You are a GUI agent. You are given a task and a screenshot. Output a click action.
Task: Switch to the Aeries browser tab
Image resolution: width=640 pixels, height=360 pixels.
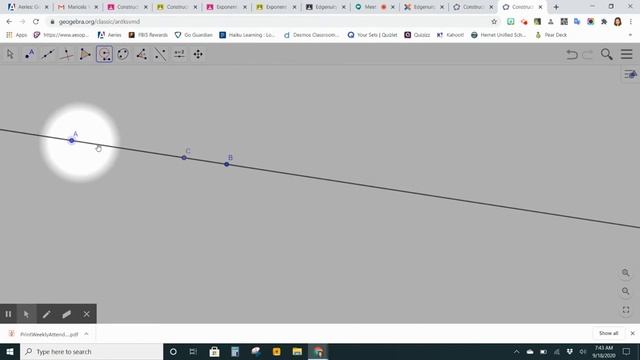[x=27, y=7]
